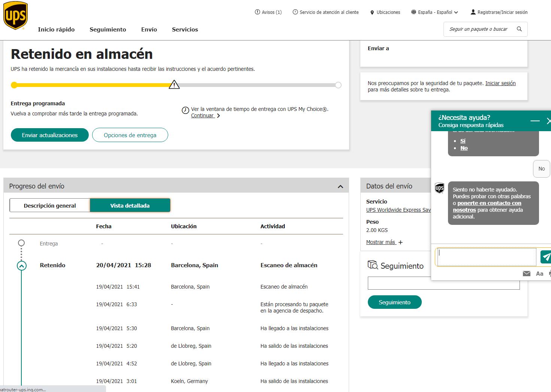
Task: Click the green Seguimiento button
Action: 395,302
